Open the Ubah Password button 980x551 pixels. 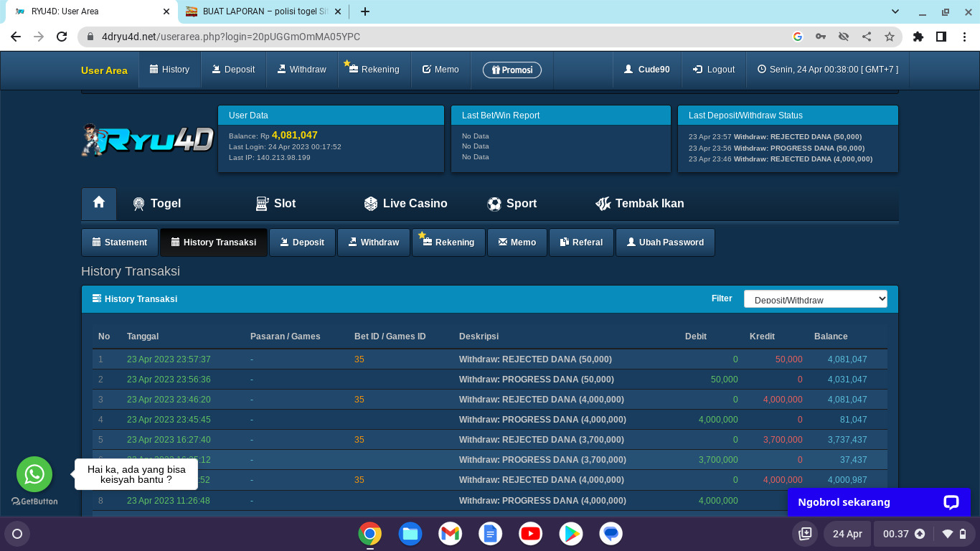click(665, 242)
